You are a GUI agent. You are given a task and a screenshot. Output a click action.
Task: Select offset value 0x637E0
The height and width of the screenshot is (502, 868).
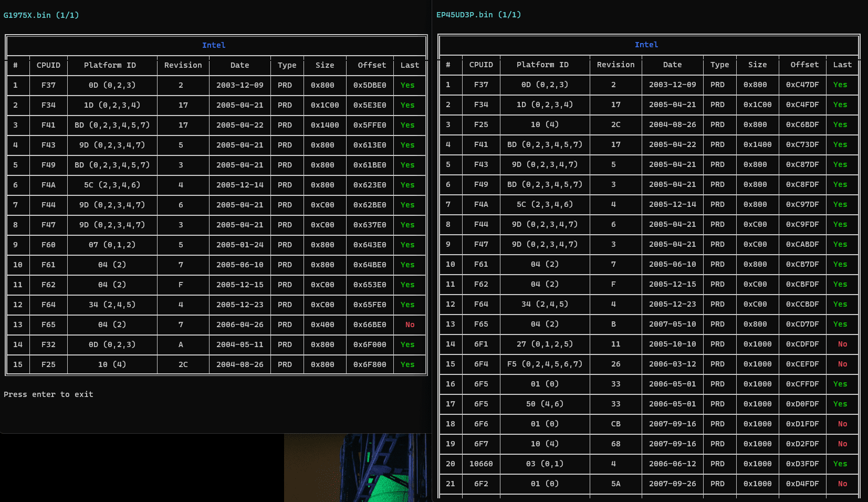click(x=370, y=225)
